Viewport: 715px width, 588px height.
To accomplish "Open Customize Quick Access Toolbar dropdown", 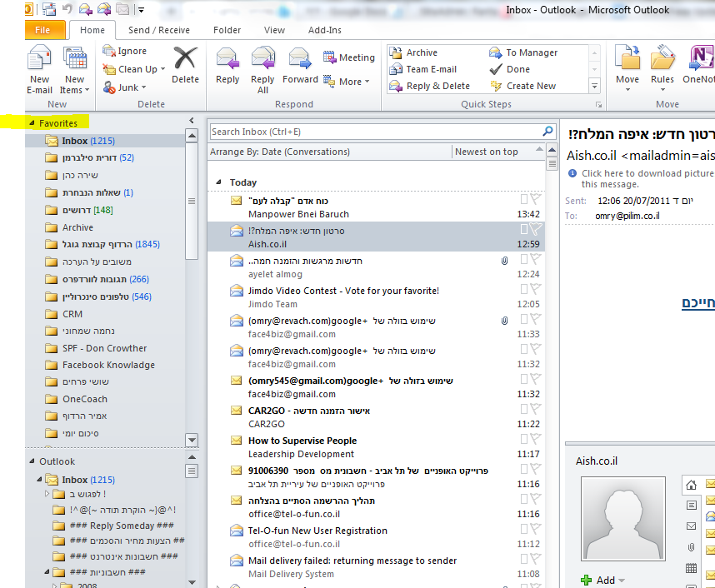I will click(142, 9).
